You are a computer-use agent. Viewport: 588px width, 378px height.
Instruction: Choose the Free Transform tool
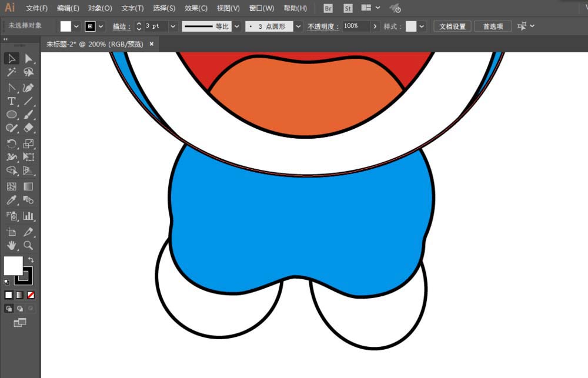[28, 157]
